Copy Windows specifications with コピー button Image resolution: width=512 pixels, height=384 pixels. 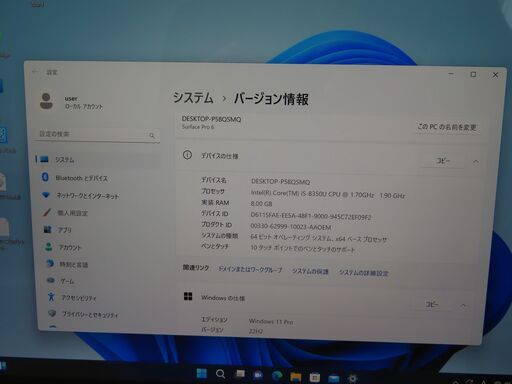coord(432,304)
